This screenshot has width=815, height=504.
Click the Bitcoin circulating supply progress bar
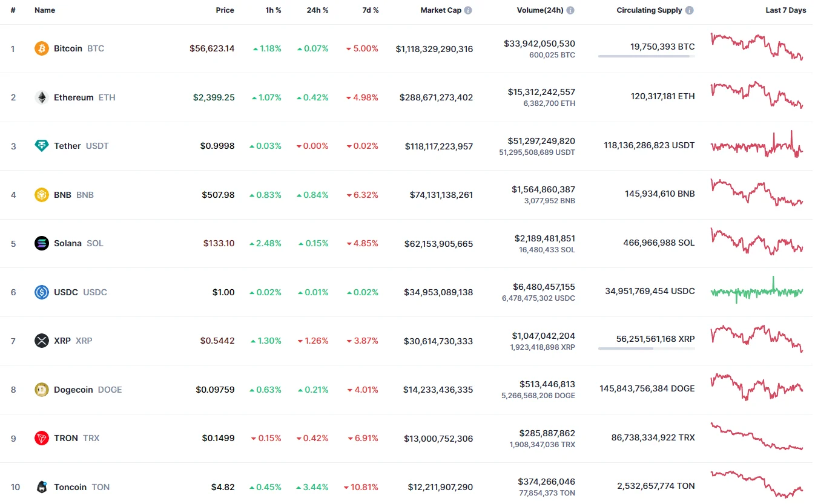(646, 56)
